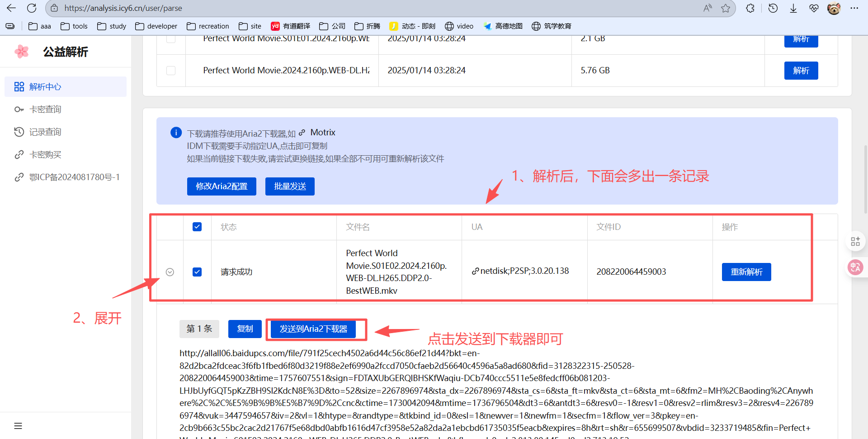868x439 pixels.
Task: Click the address bar URL field
Action: coord(362,8)
